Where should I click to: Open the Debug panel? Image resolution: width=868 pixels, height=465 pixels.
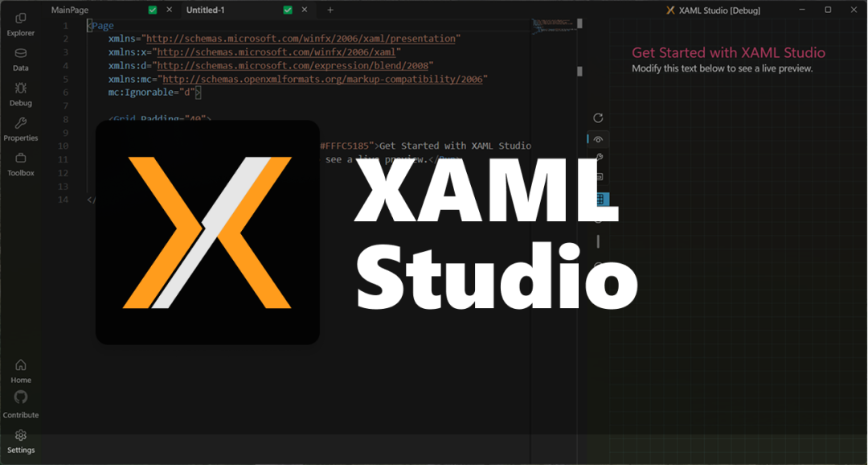(x=21, y=95)
